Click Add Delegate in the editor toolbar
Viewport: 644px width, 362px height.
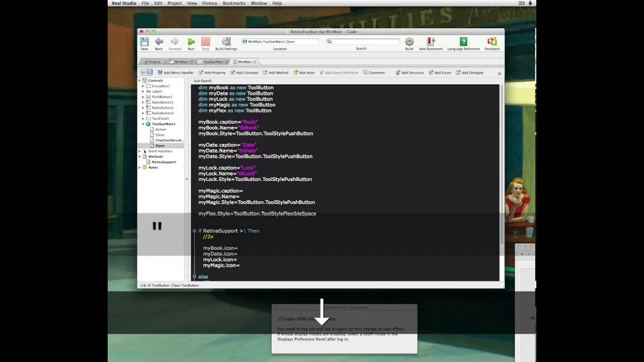[x=469, y=72]
